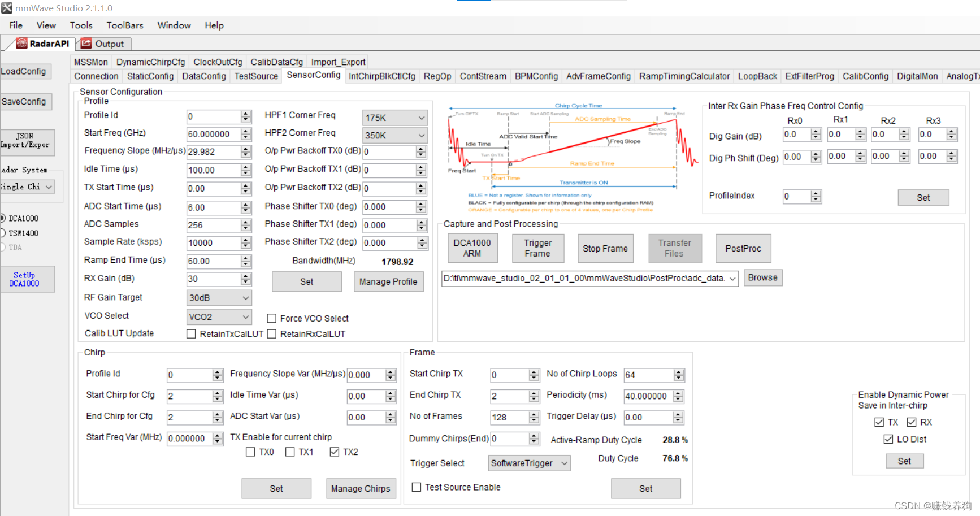The height and width of the screenshot is (516, 980).
Task: Toggle the Test Source Enable checkbox
Action: pyautogui.click(x=417, y=487)
